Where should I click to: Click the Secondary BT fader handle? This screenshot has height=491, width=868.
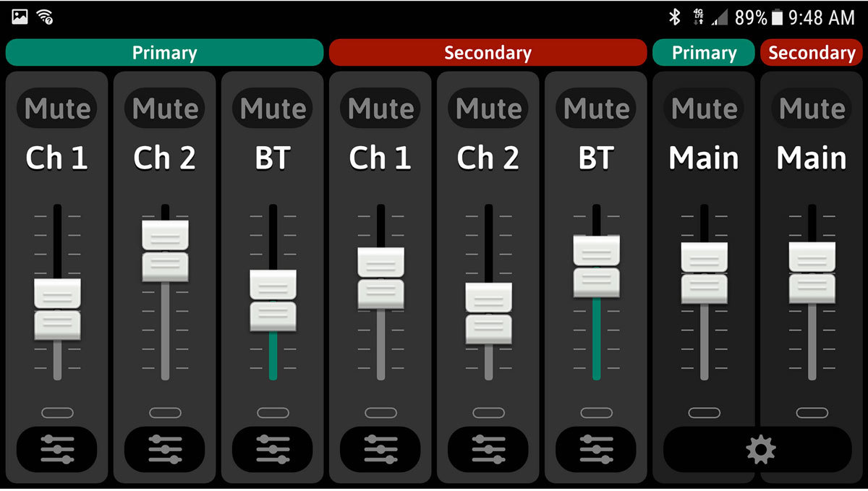click(x=596, y=266)
